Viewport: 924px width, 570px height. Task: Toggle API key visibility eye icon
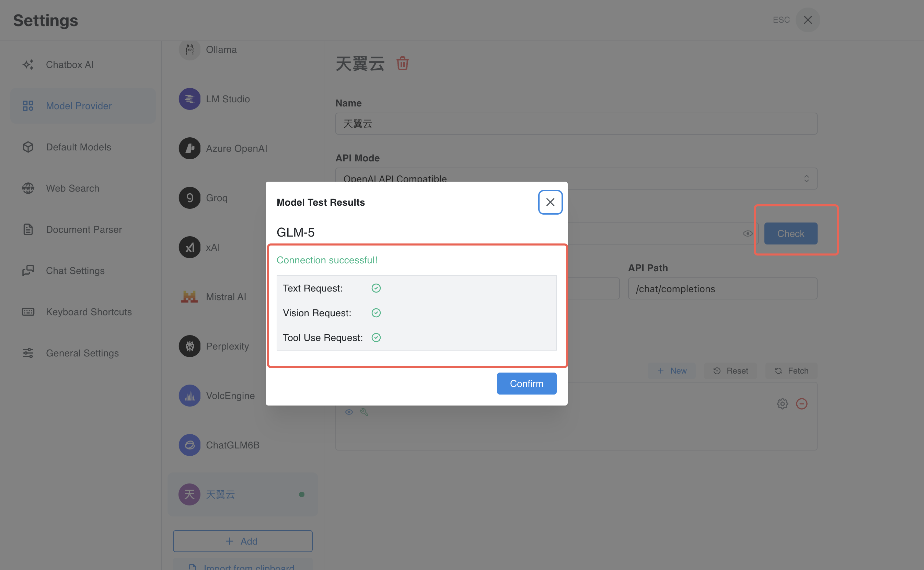pyautogui.click(x=748, y=234)
